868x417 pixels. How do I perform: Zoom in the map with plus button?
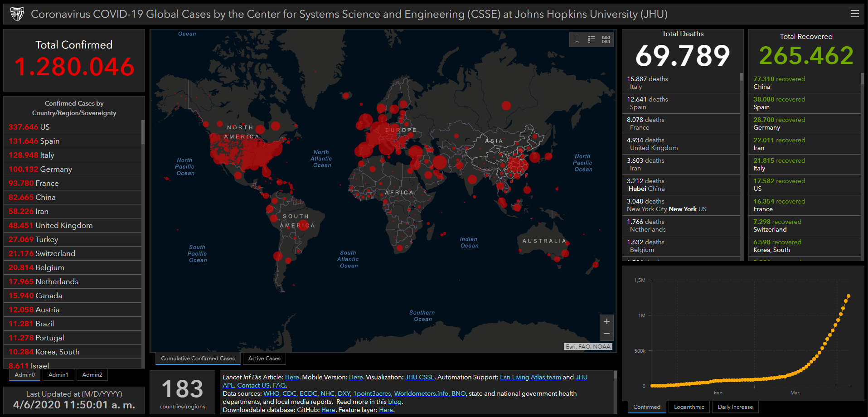(606, 321)
